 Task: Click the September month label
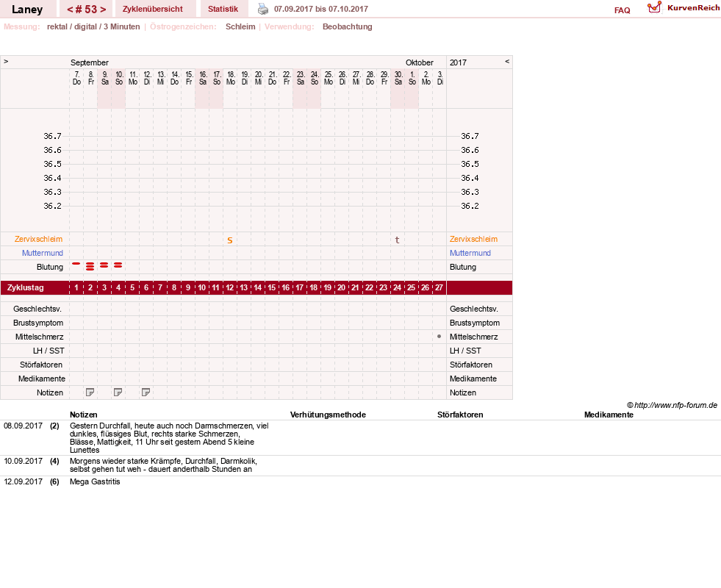point(89,62)
